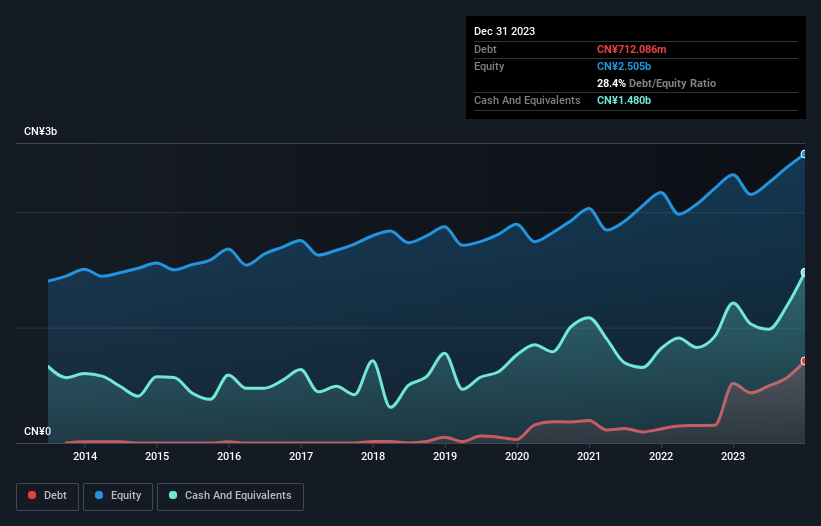Click the red Debt end-point marker

805,361
